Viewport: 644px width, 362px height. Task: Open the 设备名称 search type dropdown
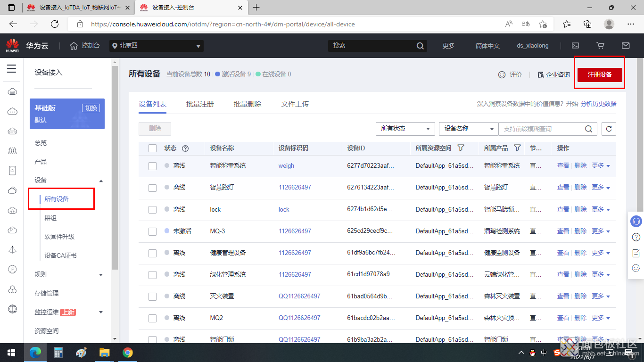[469, 129]
